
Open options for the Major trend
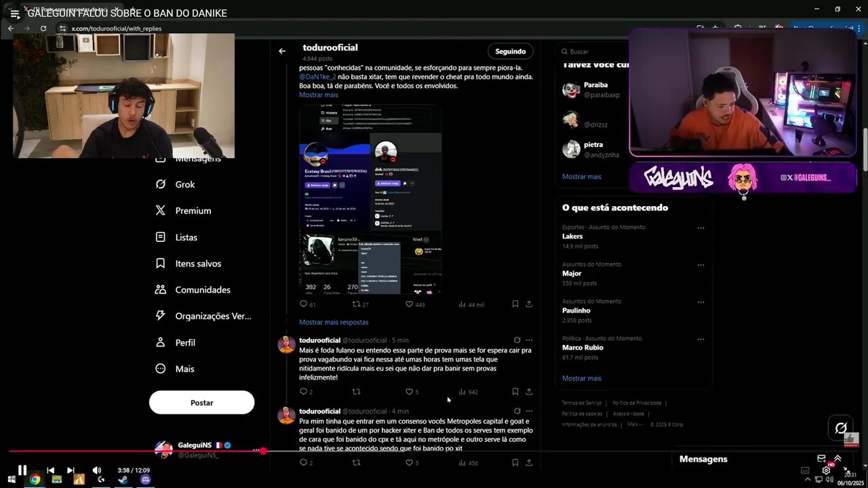pyautogui.click(x=701, y=265)
